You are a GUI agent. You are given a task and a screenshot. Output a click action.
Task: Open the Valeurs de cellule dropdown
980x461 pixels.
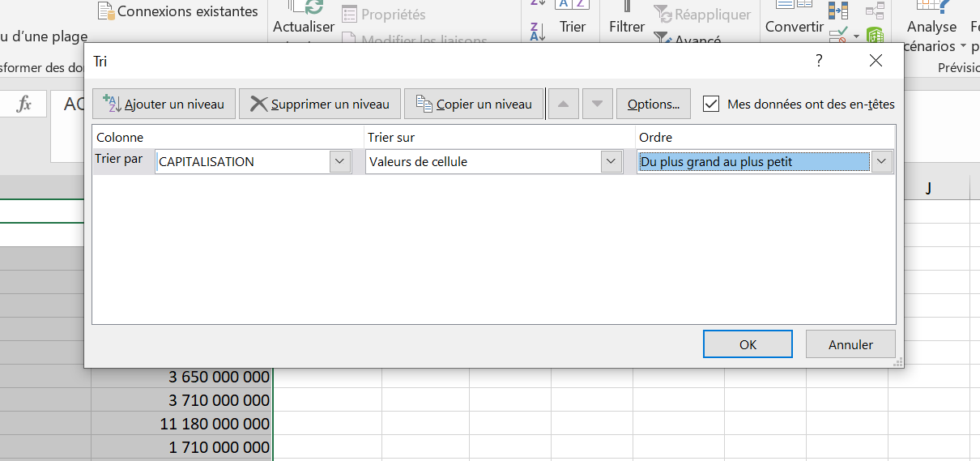click(x=611, y=162)
